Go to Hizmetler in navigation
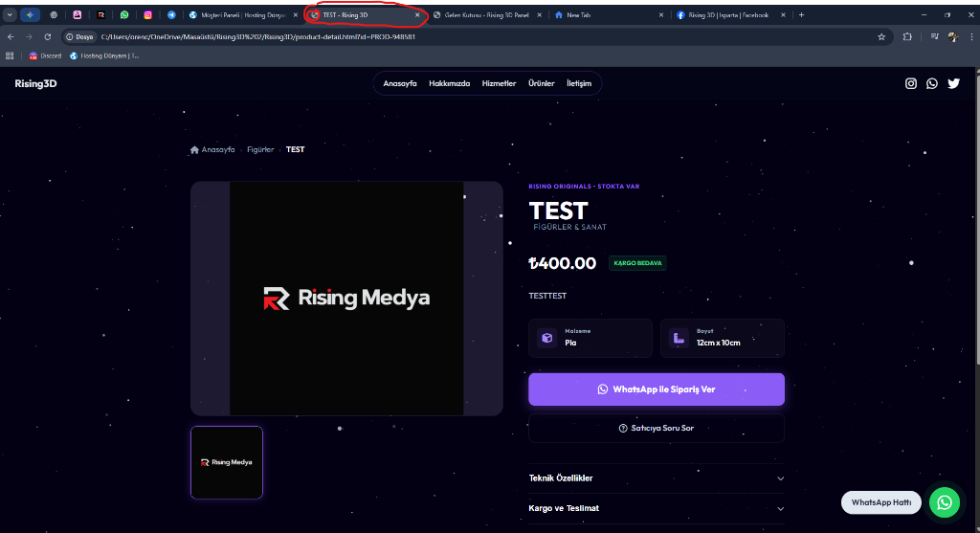The width and height of the screenshot is (980, 533). (x=499, y=83)
